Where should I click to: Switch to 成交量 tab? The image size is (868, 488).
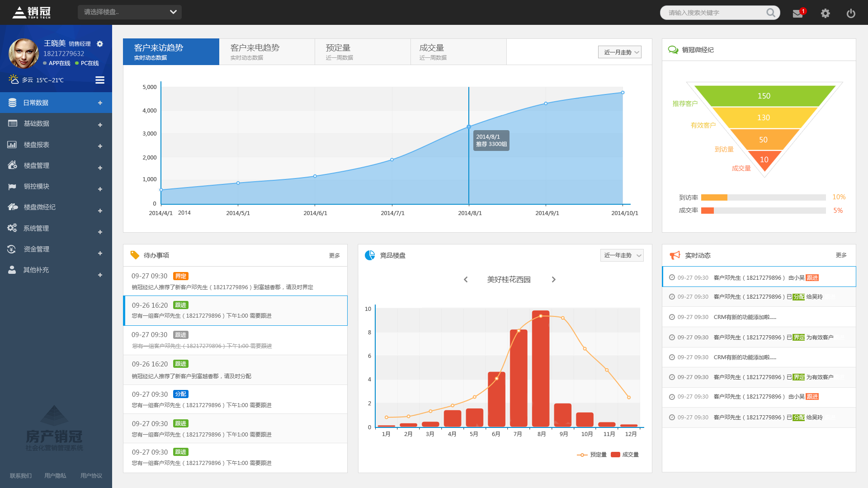pos(459,52)
